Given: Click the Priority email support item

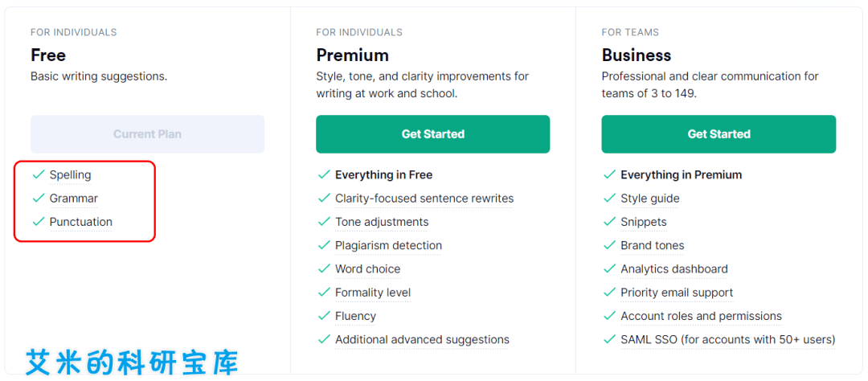Looking at the screenshot, I should click(x=677, y=293).
